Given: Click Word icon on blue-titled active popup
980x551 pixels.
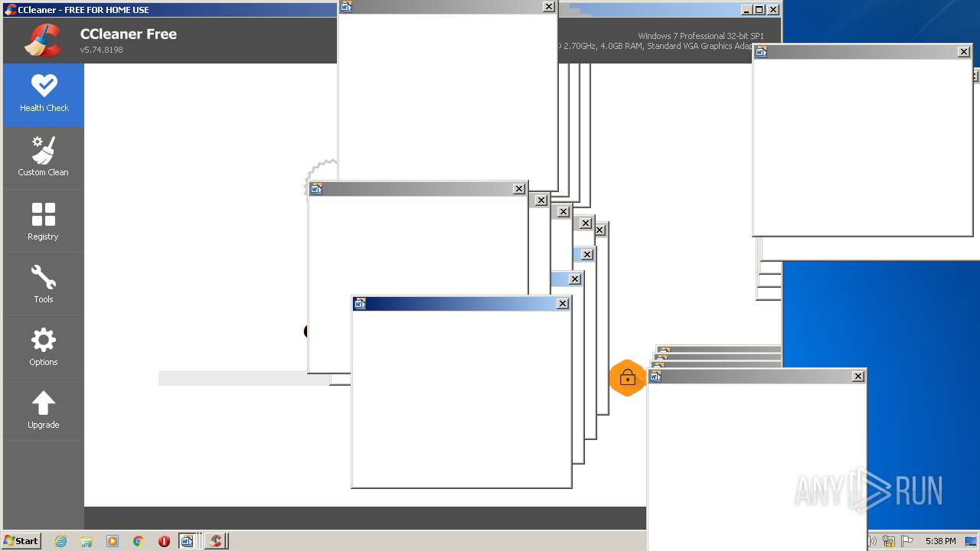Looking at the screenshot, I should coord(360,304).
